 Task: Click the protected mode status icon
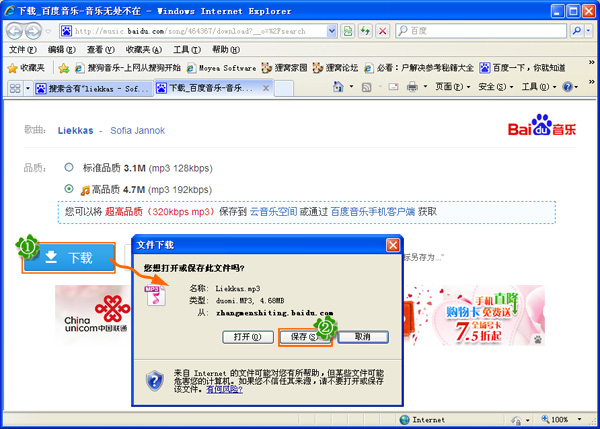517,420
